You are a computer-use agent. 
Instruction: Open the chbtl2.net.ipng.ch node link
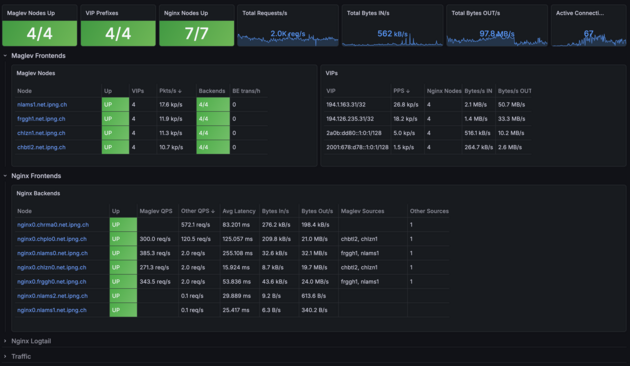click(41, 147)
